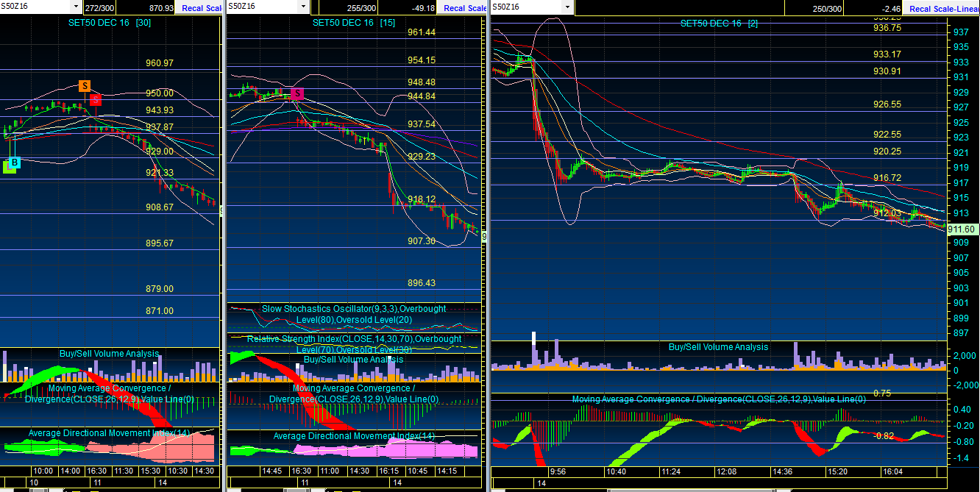Click the MACD indicator title on the 30-minute chart
This screenshot has height=492, width=980.
tap(109, 393)
